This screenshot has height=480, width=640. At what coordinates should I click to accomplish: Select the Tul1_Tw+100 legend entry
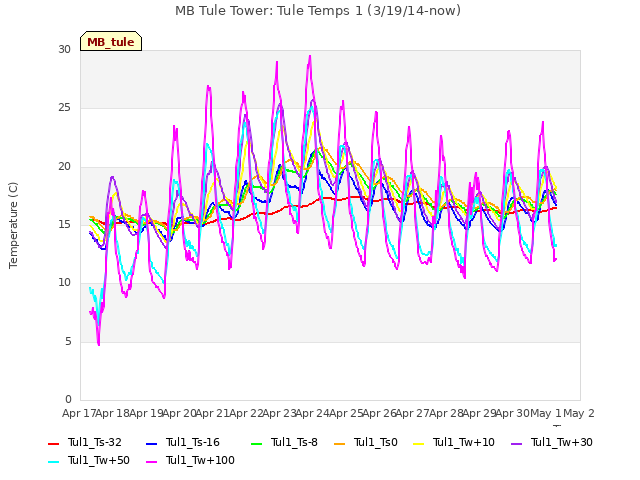[190, 460]
